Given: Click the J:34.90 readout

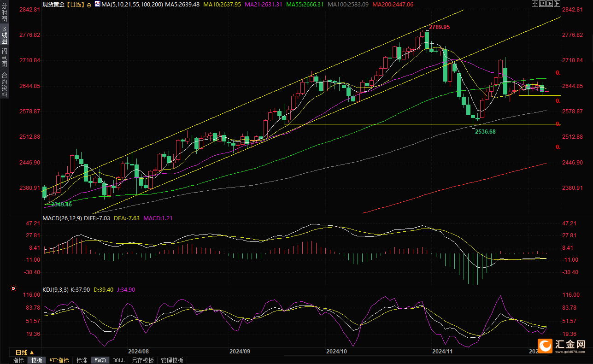Looking at the screenshot, I should [x=126, y=289].
